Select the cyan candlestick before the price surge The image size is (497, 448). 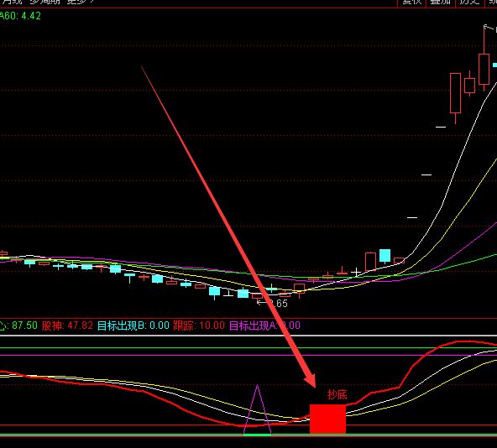tap(385, 255)
